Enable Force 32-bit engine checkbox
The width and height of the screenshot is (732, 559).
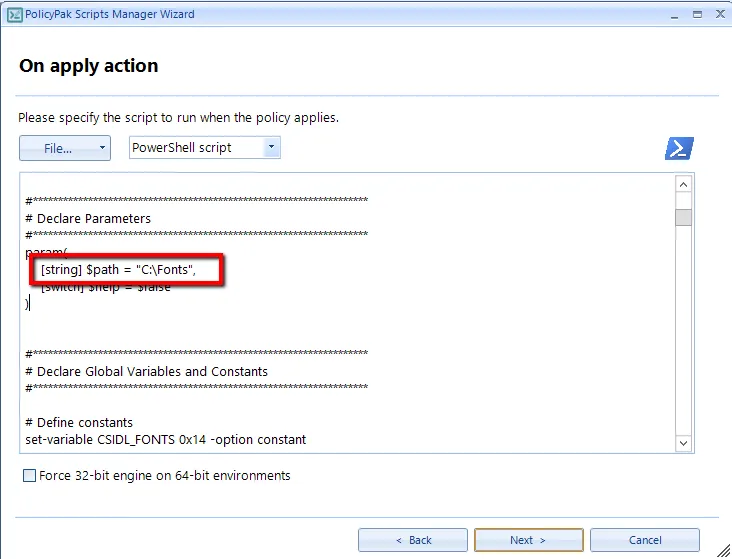[29, 476]
